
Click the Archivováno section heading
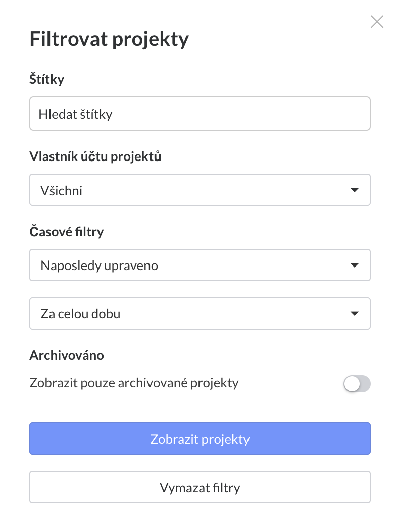pyautogui.click(x=67, y=355)
